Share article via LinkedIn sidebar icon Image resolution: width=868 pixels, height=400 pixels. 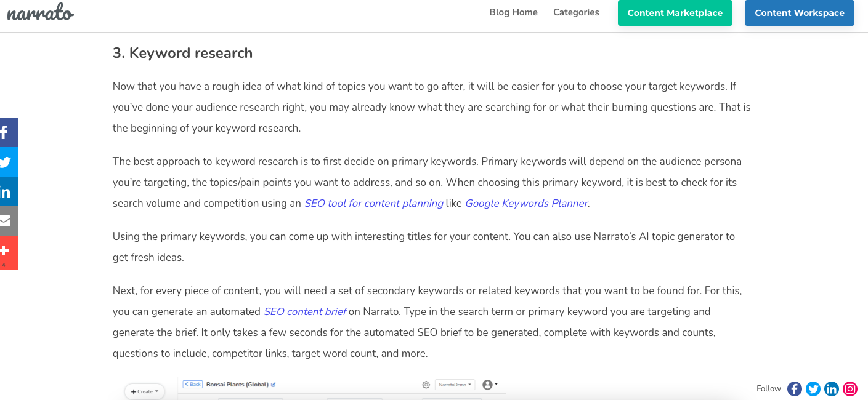[x=6, y=191]
